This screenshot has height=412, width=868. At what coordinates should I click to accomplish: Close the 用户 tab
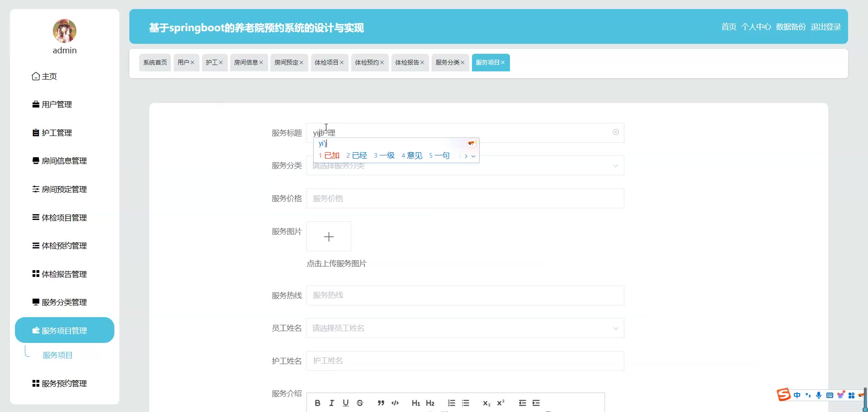pos(192,62)
